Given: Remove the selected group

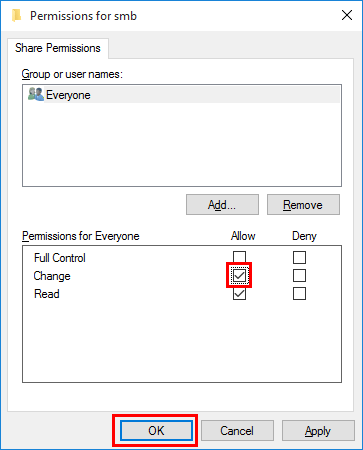Looking at the screenshot, I should tap(303, 205).
